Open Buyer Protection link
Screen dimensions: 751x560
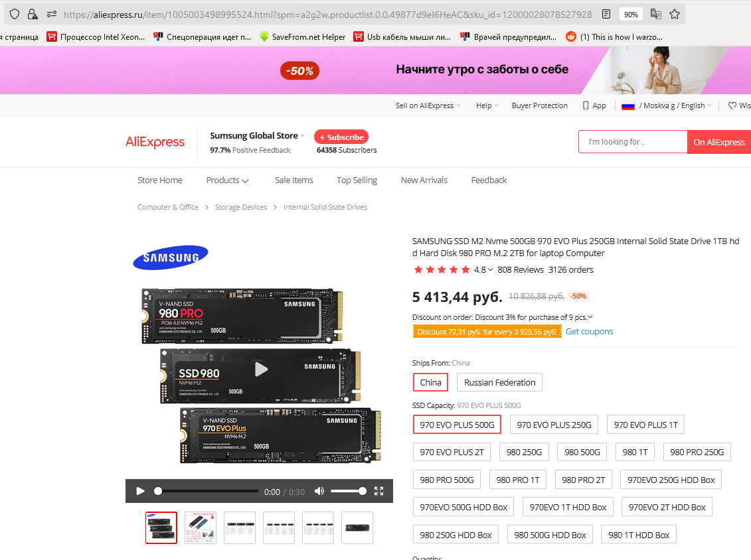point(539,105)
